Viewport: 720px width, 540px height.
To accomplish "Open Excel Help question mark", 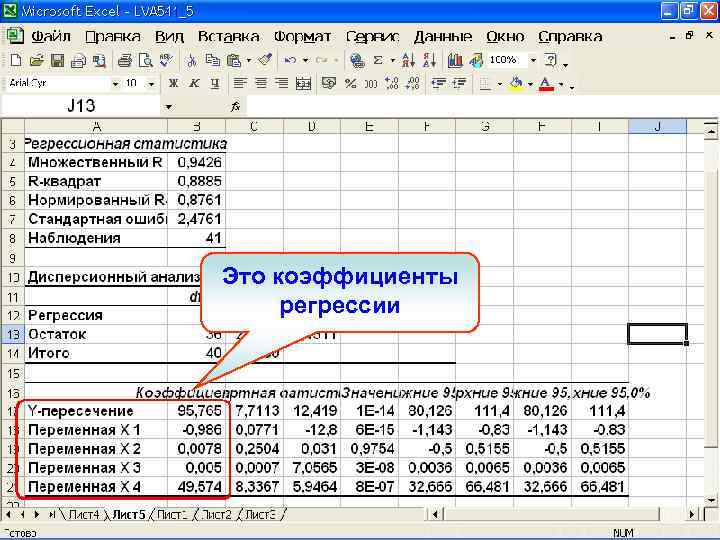I will pos(550,60).
